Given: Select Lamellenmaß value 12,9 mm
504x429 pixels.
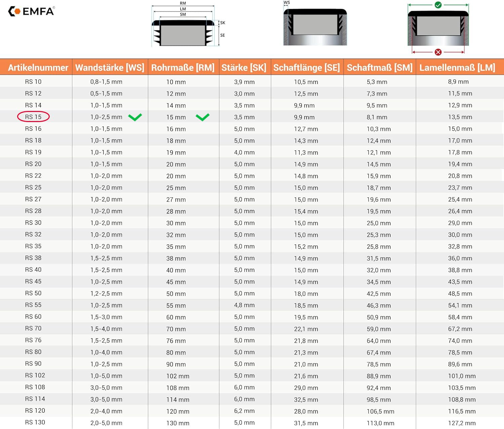Looking at the screenshot, I should tap(460, 105).
